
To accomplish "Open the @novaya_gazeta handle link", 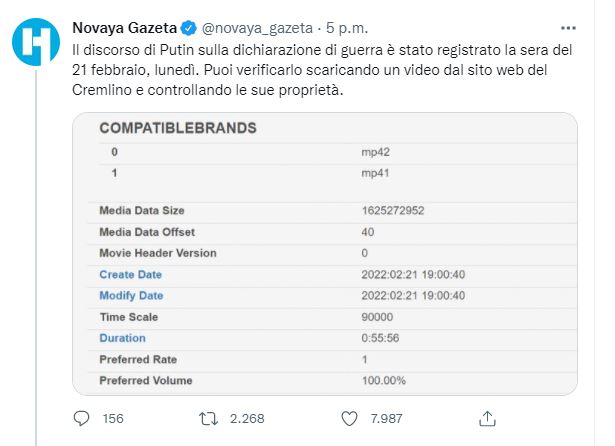I will pyautogui.click(x=257, y=28).
